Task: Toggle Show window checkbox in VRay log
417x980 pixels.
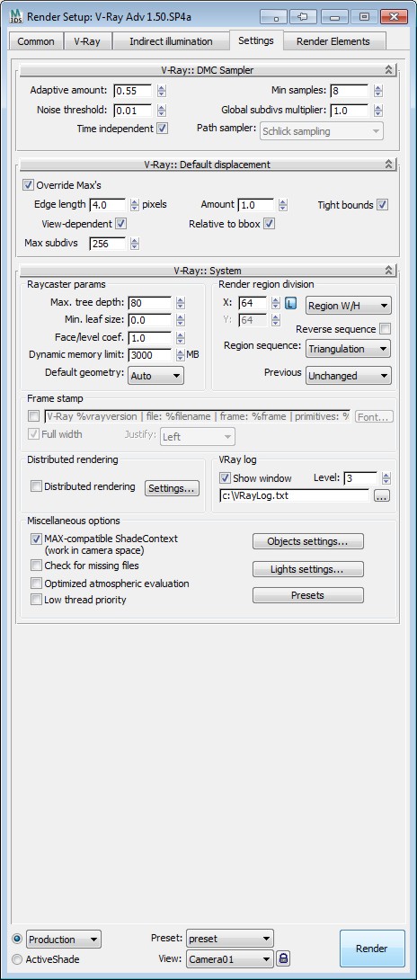Action: pos(226,478)
